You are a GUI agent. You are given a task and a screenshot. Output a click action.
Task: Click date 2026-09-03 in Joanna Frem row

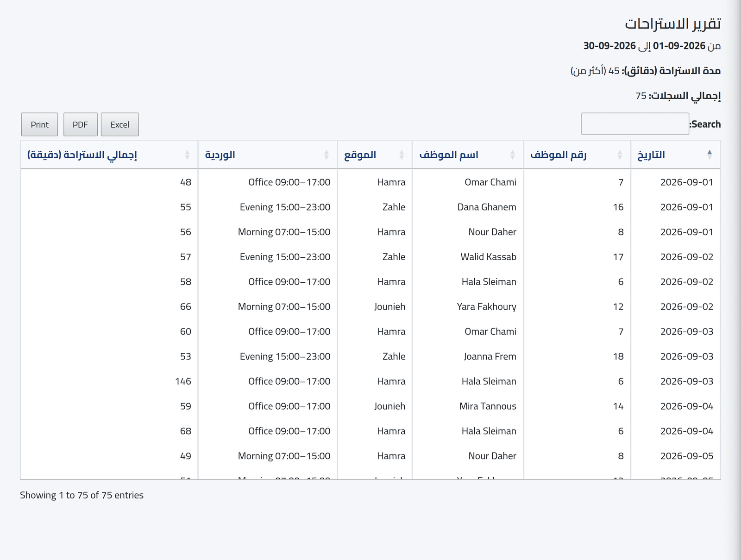point(687,356)
